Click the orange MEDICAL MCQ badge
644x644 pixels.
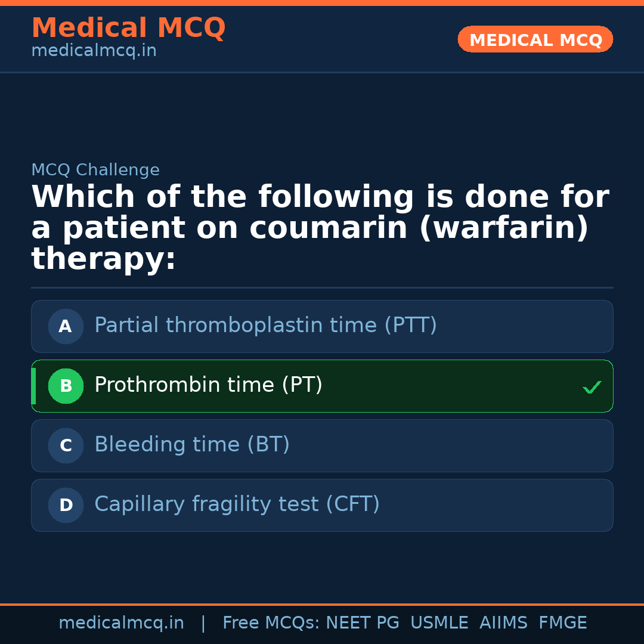pyautogui.click(x=535, y=39)
